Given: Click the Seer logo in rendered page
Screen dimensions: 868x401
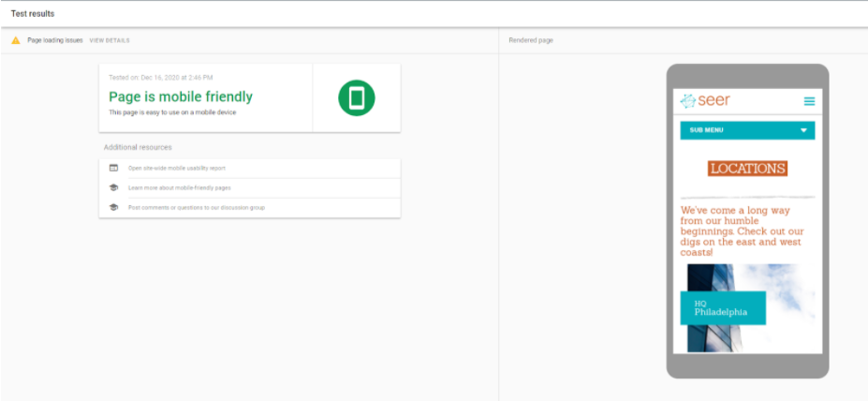Looking at the screenshot, I should [x=705, y=100].
